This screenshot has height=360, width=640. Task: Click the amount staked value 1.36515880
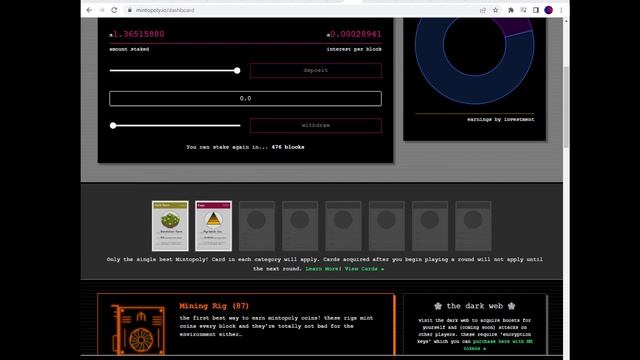pyautogui.click(x=138, y=34)
